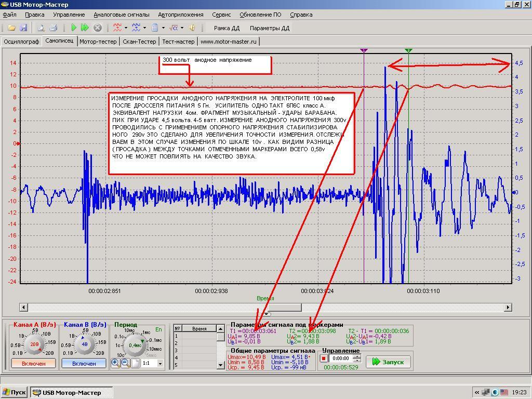Toggle the red record stop square
Screen dimensions: 532x399
click(x=324, y=358)
